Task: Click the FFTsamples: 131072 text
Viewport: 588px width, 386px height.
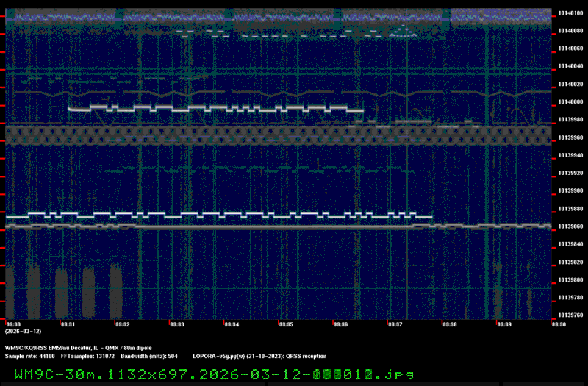Action: click(87, 356)
